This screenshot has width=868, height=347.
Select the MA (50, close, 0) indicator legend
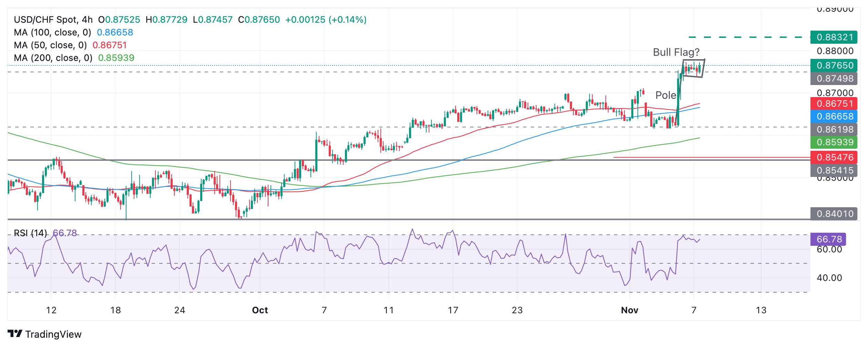pos(50,45)
